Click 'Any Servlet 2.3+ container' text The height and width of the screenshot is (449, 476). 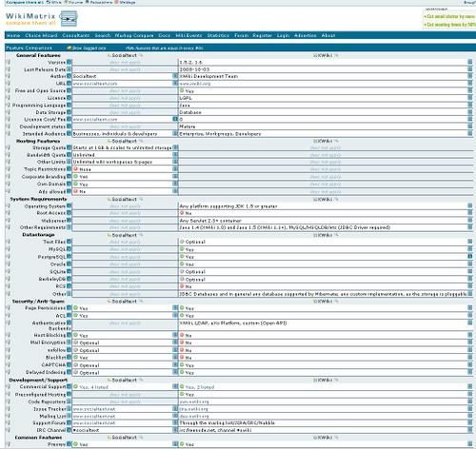(x=210, y=221)
